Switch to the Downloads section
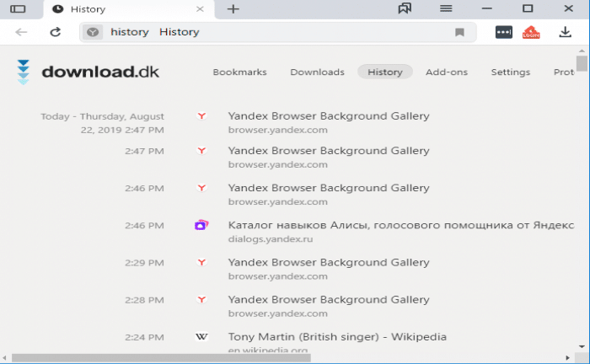 coord(317,72)
